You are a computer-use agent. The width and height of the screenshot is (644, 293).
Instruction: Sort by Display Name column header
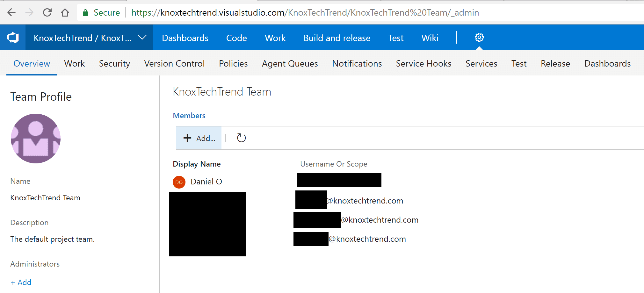click(x=197, y=164)
